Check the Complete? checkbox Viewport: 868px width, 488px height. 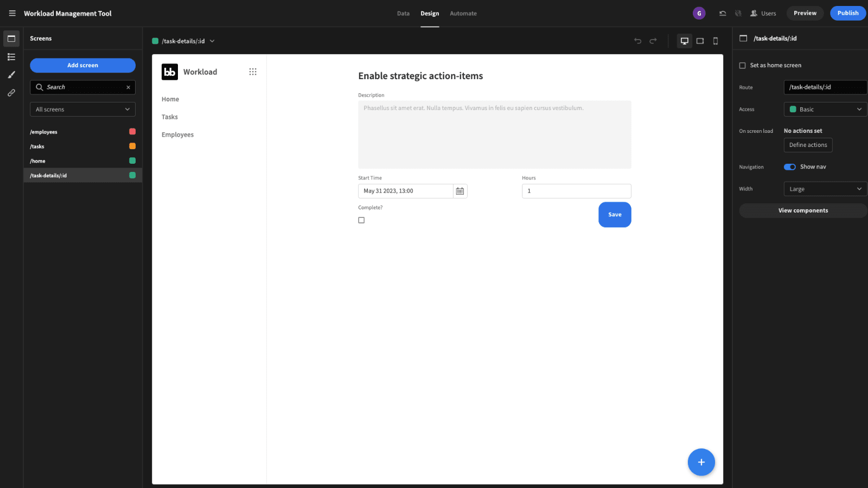point(361,220)
